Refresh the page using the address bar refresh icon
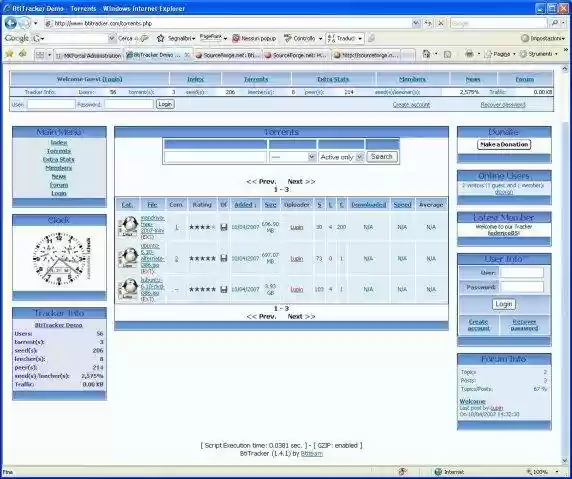Screen dimensions: 572x479 [x=428, y=23]
